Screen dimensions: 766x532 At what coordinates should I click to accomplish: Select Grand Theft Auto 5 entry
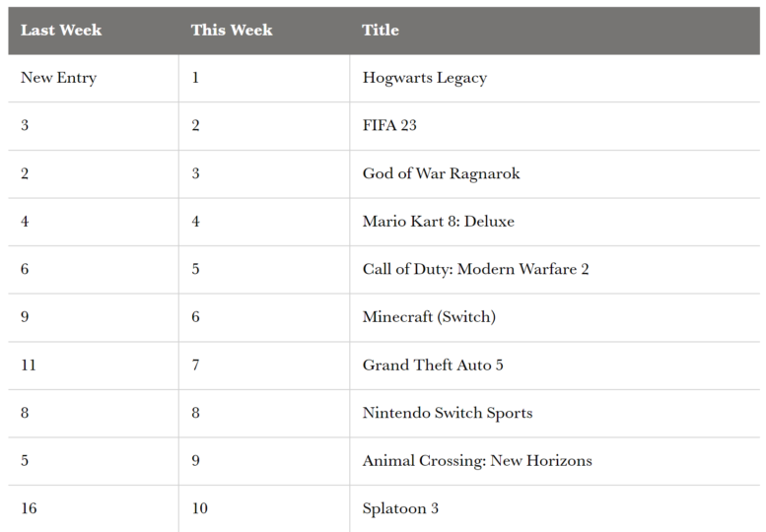pyautogui.click(x=433, y=366)
